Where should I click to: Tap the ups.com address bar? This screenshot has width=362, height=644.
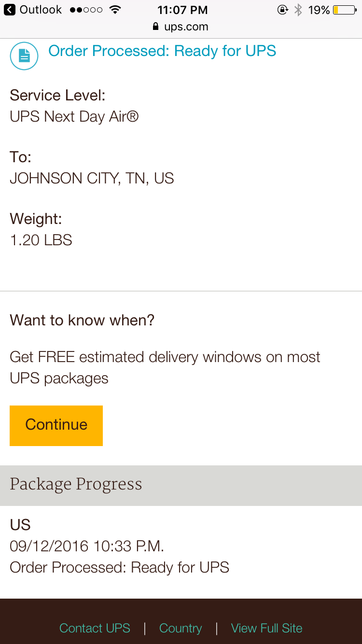(x=186, y=27)
